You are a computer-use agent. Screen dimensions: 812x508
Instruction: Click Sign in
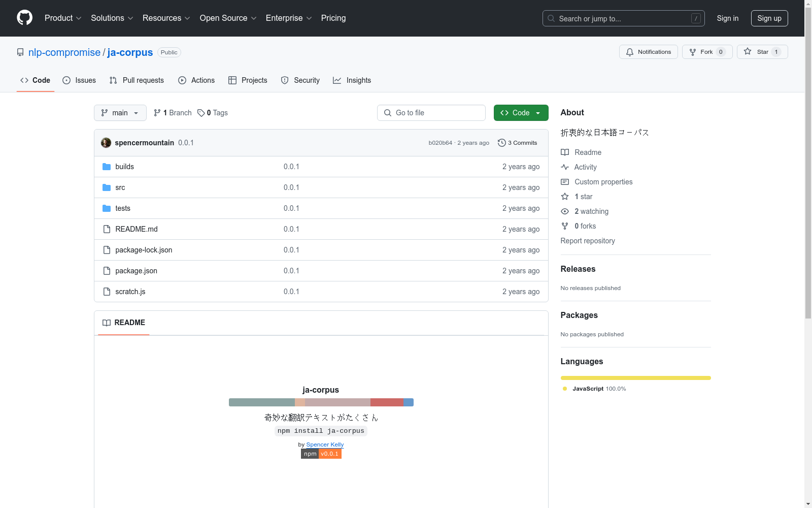pyautogui.click(x=728, y=18)
